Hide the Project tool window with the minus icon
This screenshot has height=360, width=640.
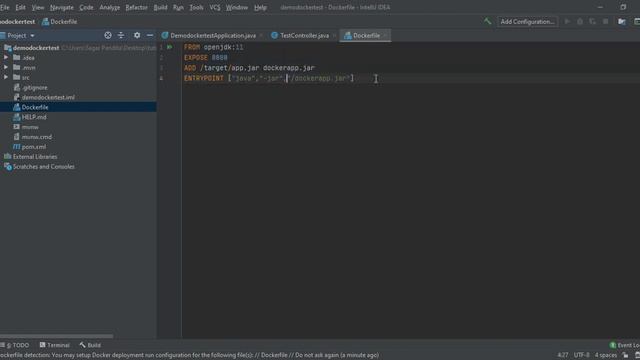click(x=150, y=36)
